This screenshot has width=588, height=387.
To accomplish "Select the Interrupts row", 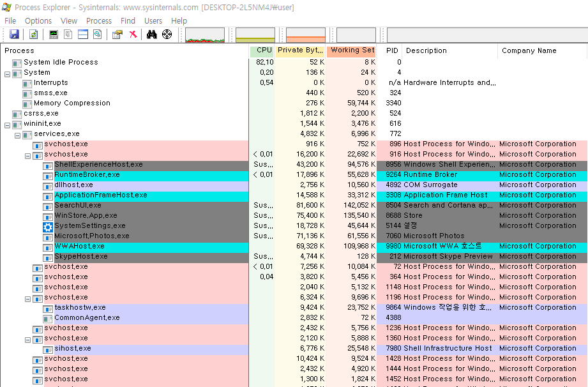I will 51,82.
